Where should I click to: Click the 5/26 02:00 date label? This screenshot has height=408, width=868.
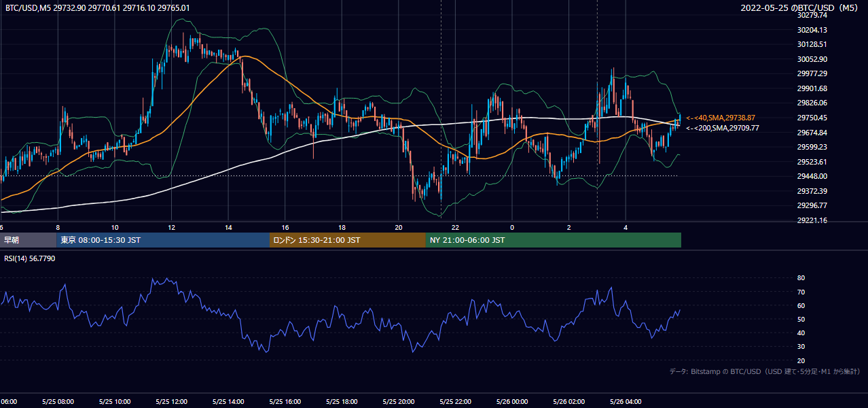point(569,402)
